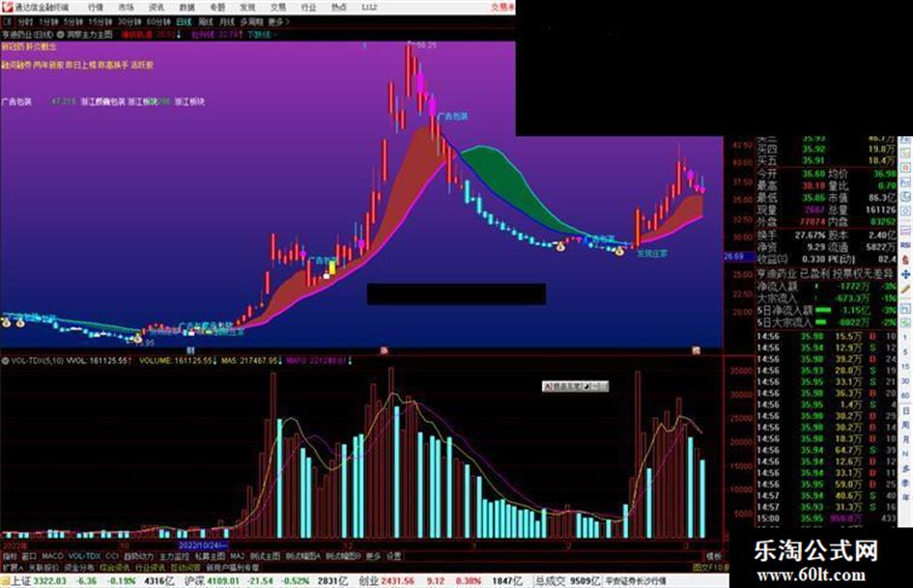Screen dimensions: 913x588
Task: Click the money bag marker at the 15.95 low
Action: click(x=137, y=338)
